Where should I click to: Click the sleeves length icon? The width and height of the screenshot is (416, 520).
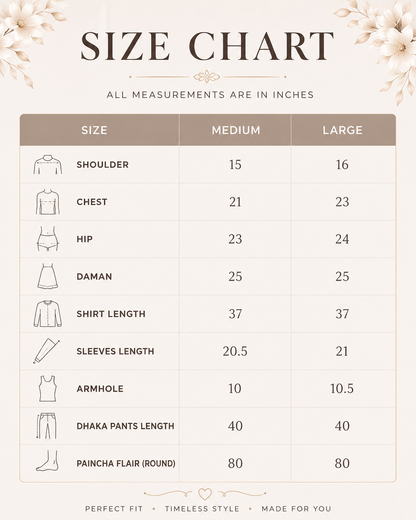coord(47,351)
